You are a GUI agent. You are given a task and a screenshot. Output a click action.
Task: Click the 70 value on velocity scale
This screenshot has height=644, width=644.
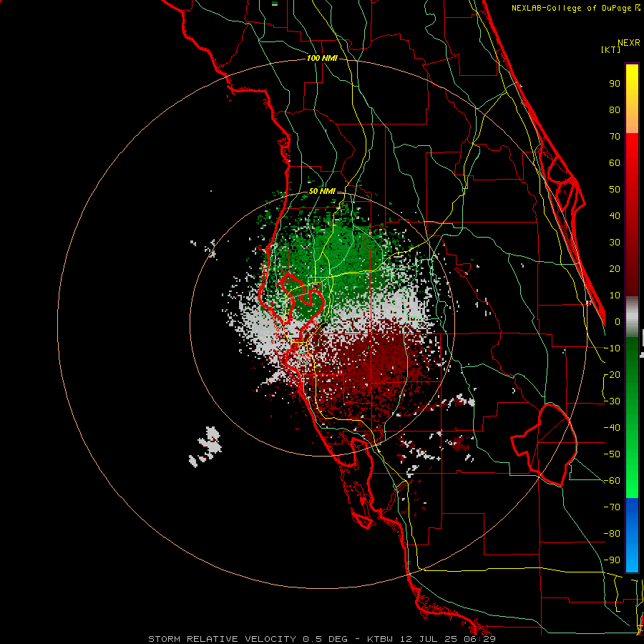tap(615, 137)
